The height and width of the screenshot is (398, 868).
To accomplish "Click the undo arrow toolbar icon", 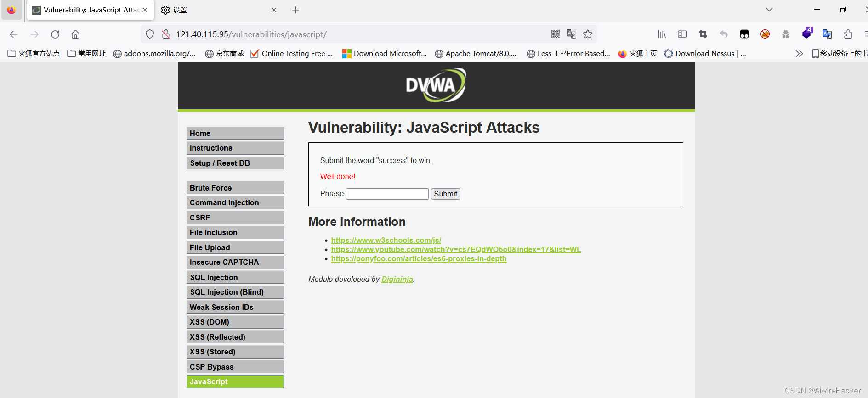I will (x=724, y=34).
